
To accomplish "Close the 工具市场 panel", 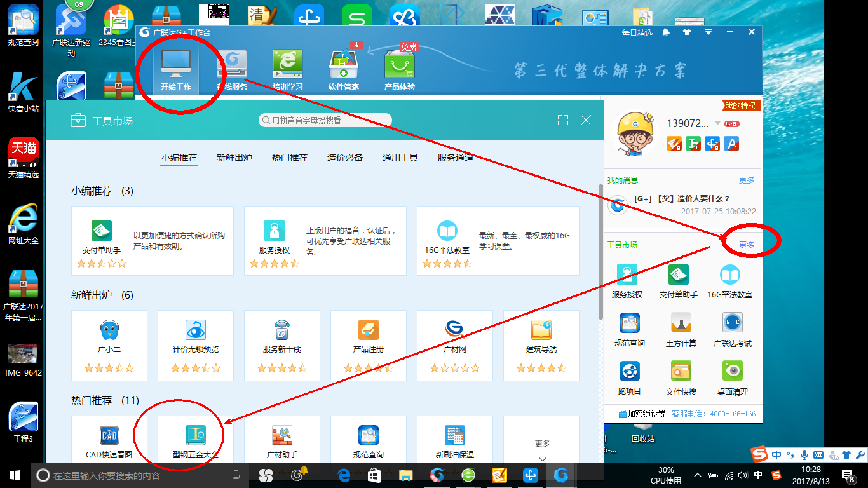I will (586, 120).
